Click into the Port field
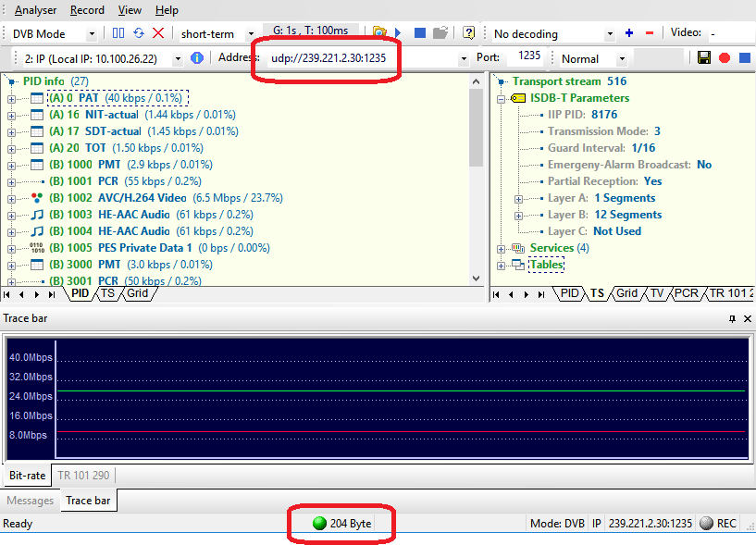The image size is (756, 545). pos(526,56)
